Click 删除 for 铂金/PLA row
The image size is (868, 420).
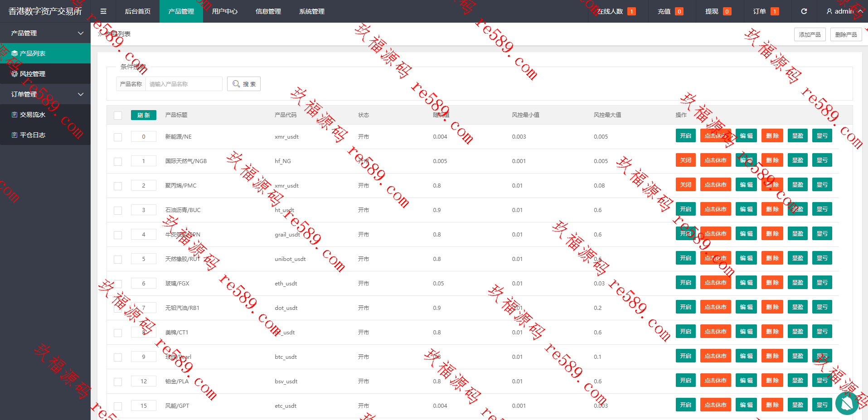[772, 381]
